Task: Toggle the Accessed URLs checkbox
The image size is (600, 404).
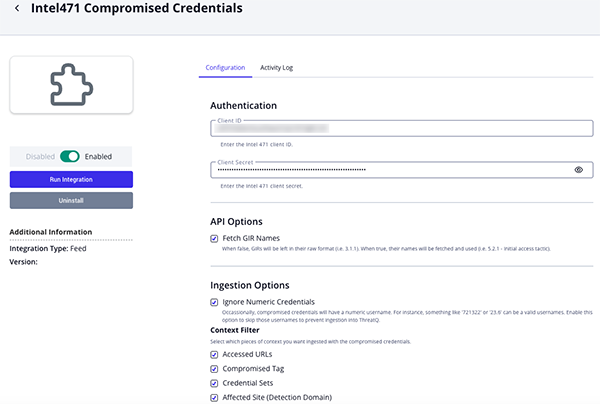Action: [x=214, y=355]
